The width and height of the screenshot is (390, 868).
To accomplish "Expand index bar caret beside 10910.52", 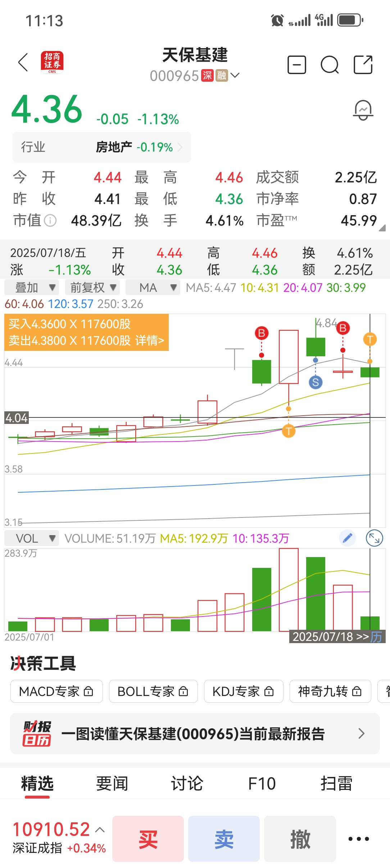I will [x=100, y=830].
